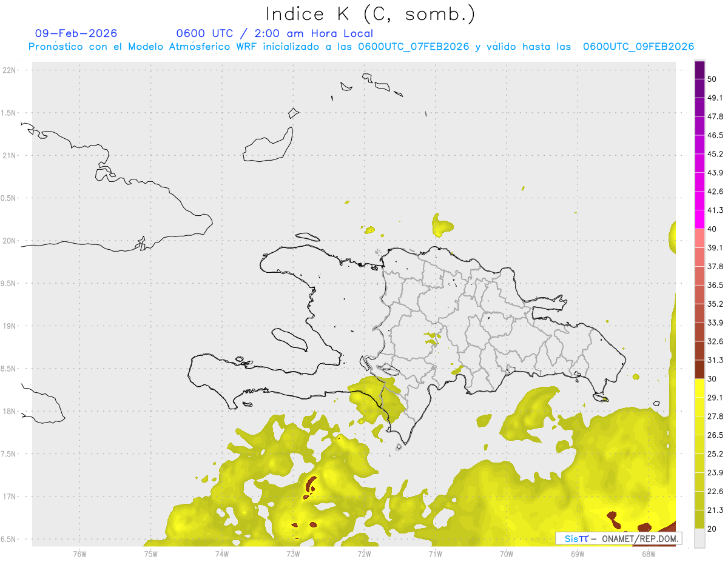Click the colorbar value "50"

point(712,79)
